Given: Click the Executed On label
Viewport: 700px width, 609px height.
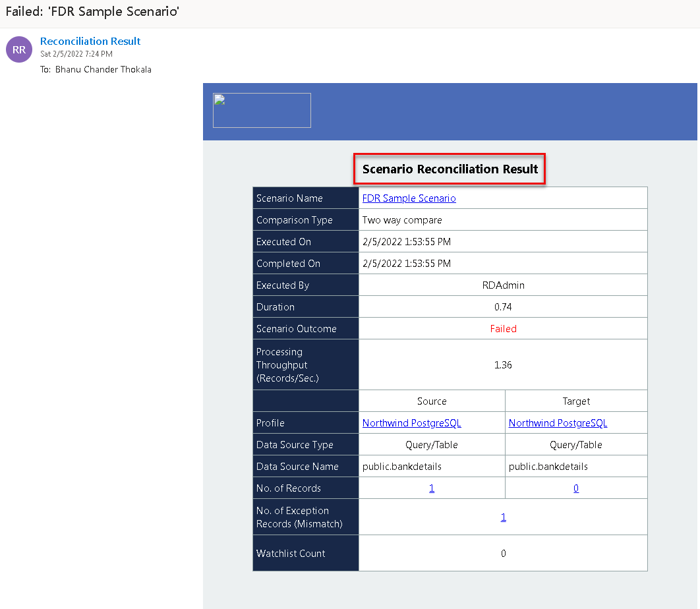Looking at the screenshot, I should point(283,241).
